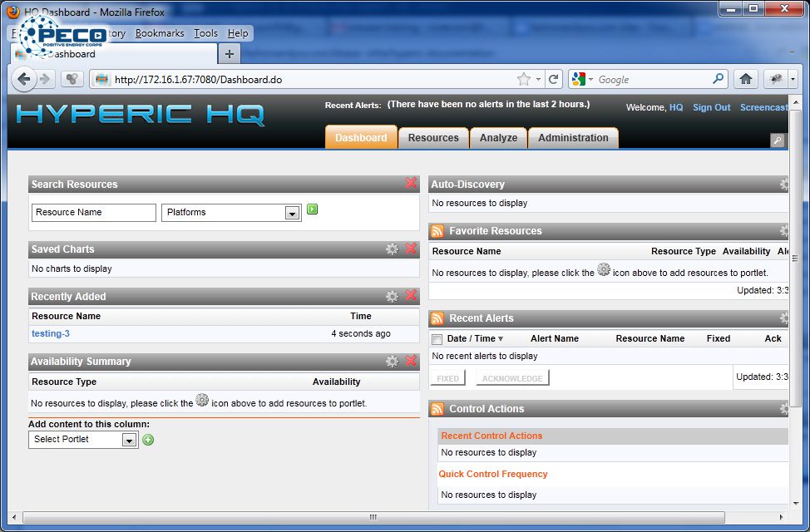The image size is (810, 532).
Task: Click the Quick Control Frequency heading
Action: [x=493, y=474]
